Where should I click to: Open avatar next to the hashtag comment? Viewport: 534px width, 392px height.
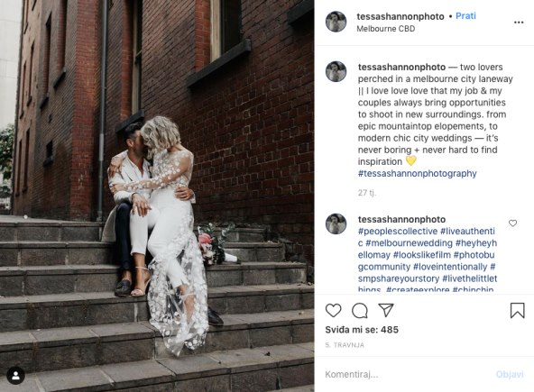336,223
